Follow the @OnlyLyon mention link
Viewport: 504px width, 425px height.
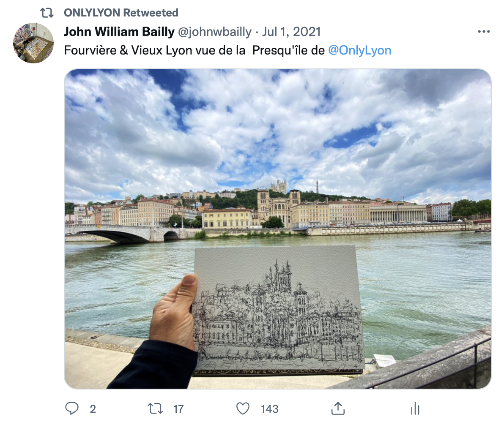360,50
